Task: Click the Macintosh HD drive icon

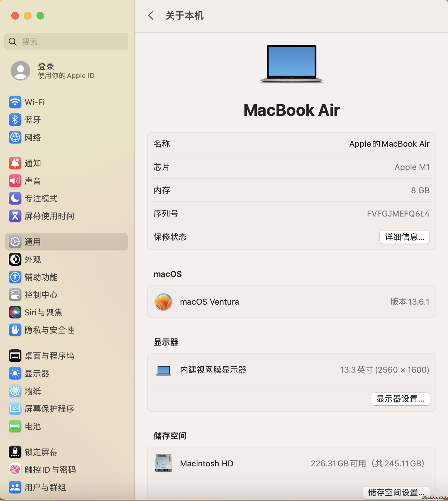Action: (164, 463)
